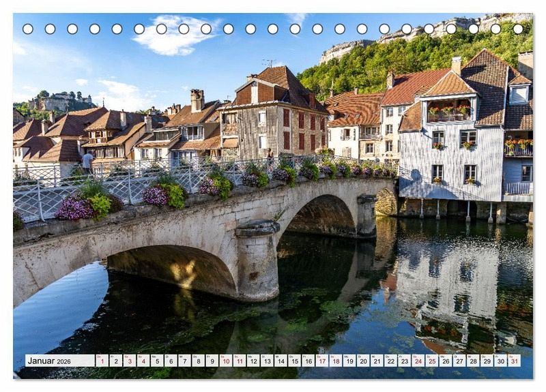Image resolution: width=546 pixels, height=392 pixels.
Task: Select date 5 in the calendar strip
Action: tap(157, 361)
